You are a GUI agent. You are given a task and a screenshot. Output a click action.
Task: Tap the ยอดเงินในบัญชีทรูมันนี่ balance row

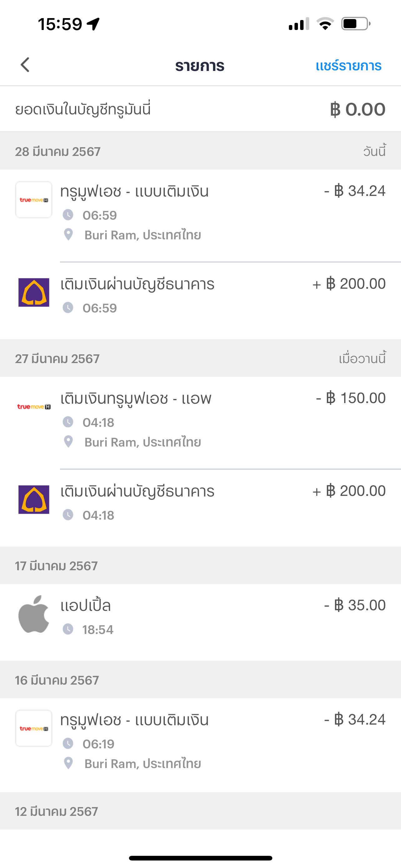click(200, 109)
